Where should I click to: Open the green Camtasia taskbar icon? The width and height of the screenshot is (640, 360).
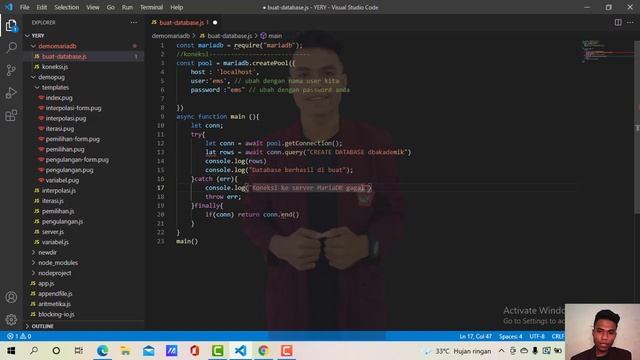(218, 351)
